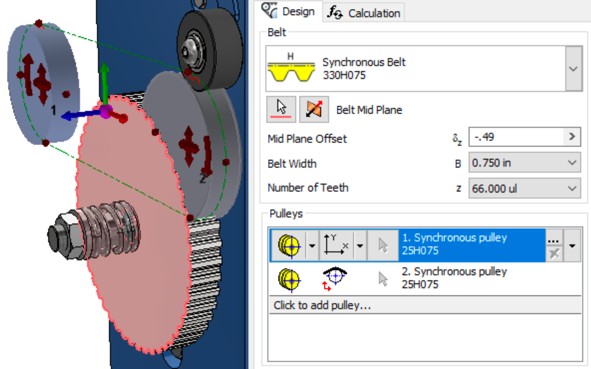Open pulley 1 placement type dropdown arrow
Viewport: 591px width, 369px height.
point(360,246)
